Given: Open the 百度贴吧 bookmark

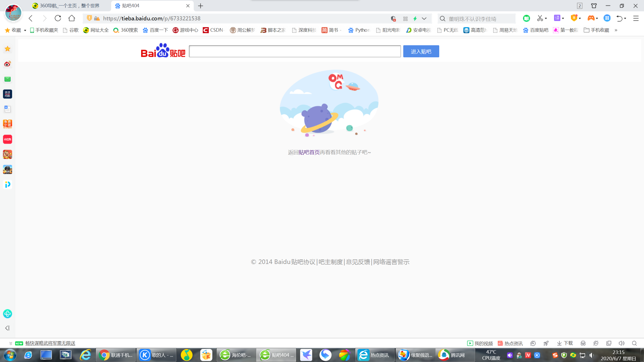Looking at the screenshot, I should click(x=536, y=30).
